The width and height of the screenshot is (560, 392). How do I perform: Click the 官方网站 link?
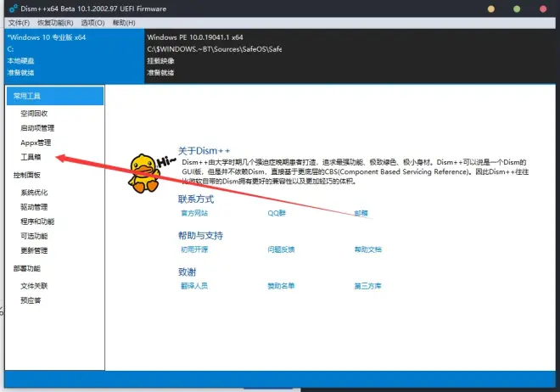[x=194, y=213]
